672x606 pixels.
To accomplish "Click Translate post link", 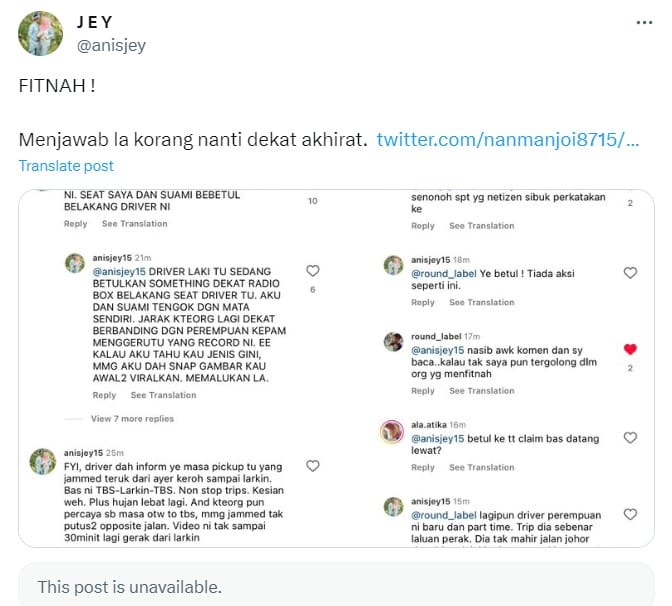I will point(66,166).
